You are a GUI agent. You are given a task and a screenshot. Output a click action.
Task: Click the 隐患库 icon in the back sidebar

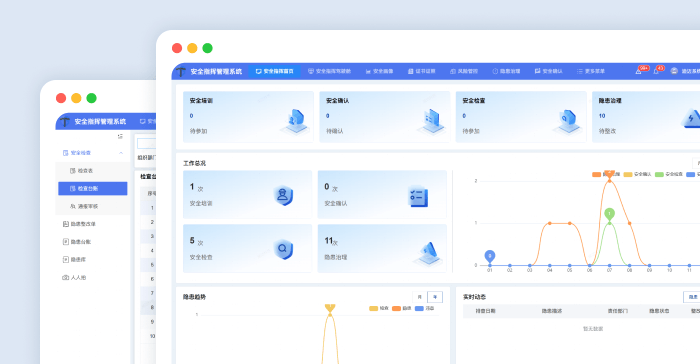click(x=66, y=259)
